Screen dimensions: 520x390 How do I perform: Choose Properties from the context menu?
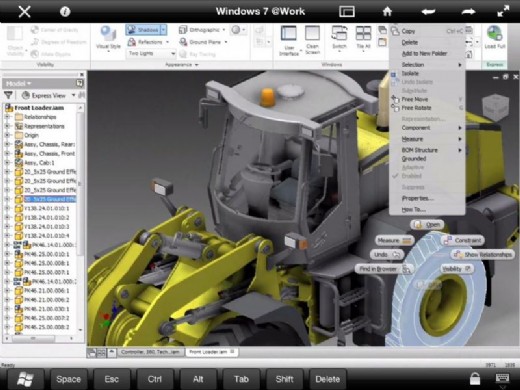tap(418, 198)
